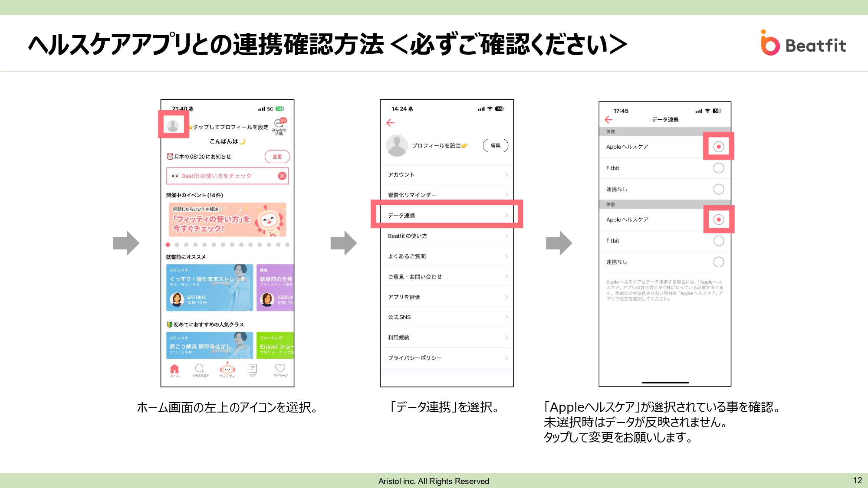Screen dimensions: 868x488
Task: Select 連携なし radio under 体重 section
Action: point(718,262)
